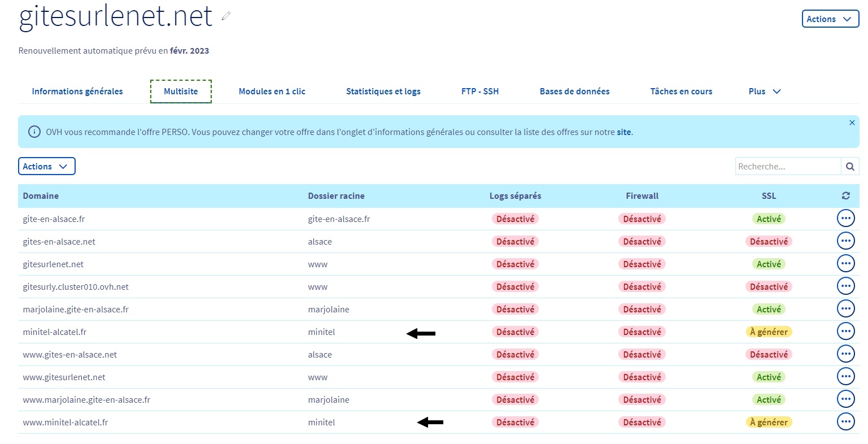Viewport: 868px width, 444px height.
Task: Expand the Plus tab menu
Action: [764, 92]
